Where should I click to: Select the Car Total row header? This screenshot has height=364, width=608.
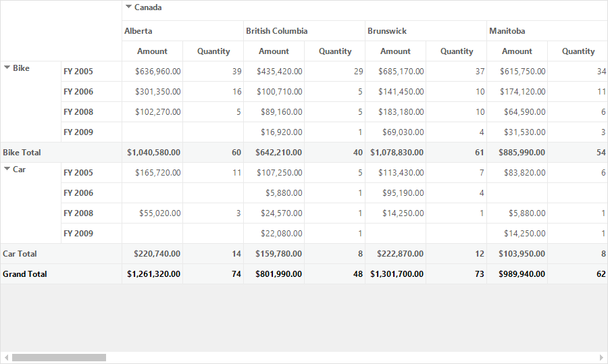tap(61, 254)
